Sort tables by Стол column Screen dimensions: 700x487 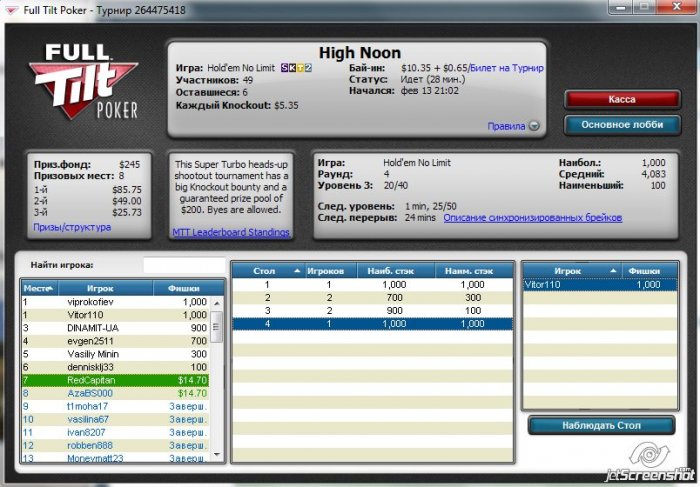pos(268,271)
